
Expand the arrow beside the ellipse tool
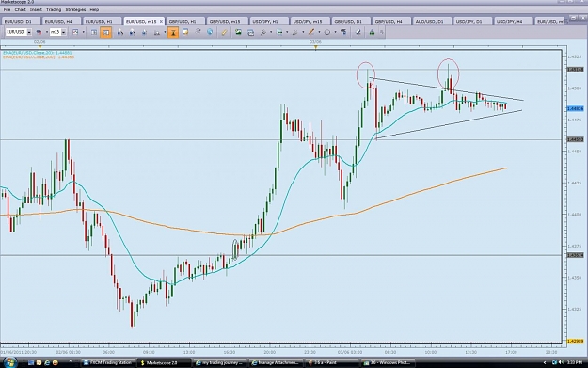tap(335, 32)
